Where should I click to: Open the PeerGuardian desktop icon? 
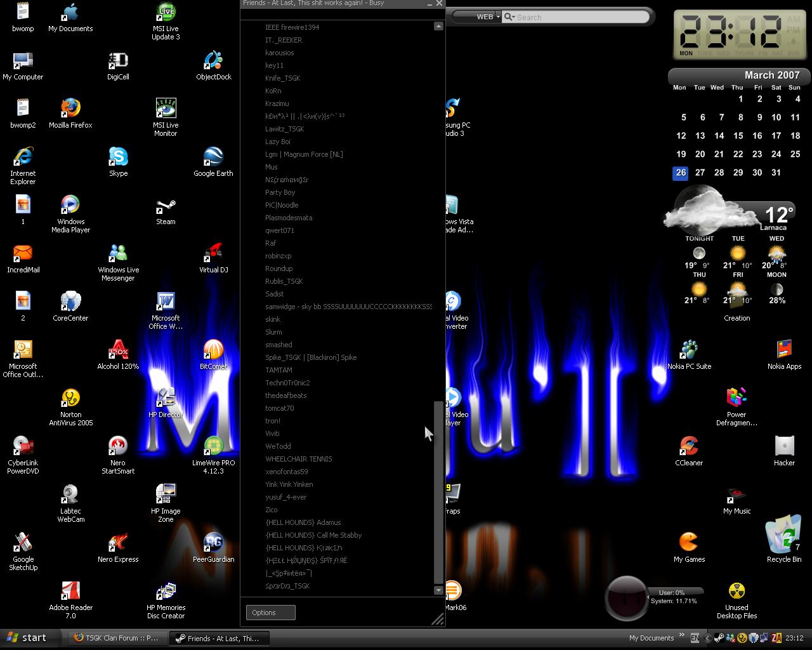coord(213,544)
